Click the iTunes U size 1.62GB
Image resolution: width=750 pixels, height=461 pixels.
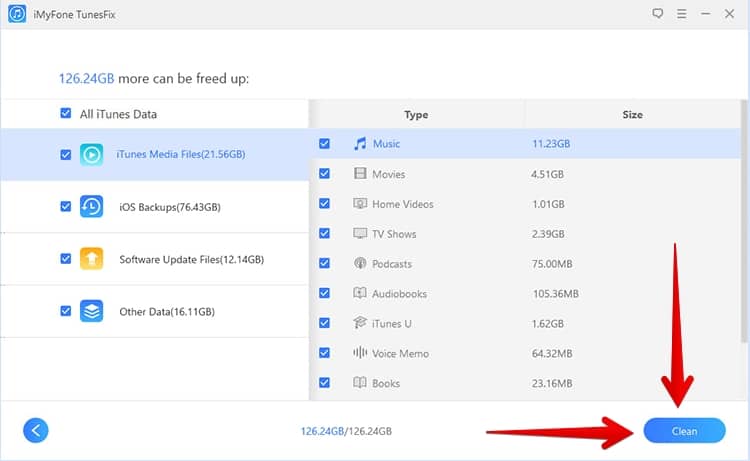click(x=548, y=324)
